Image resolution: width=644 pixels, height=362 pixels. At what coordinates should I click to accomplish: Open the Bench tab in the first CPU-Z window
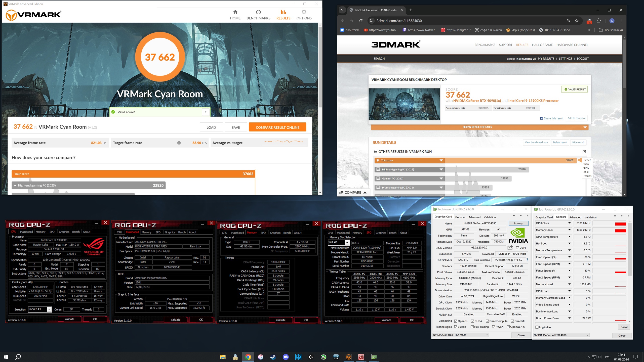click(76, 232)
